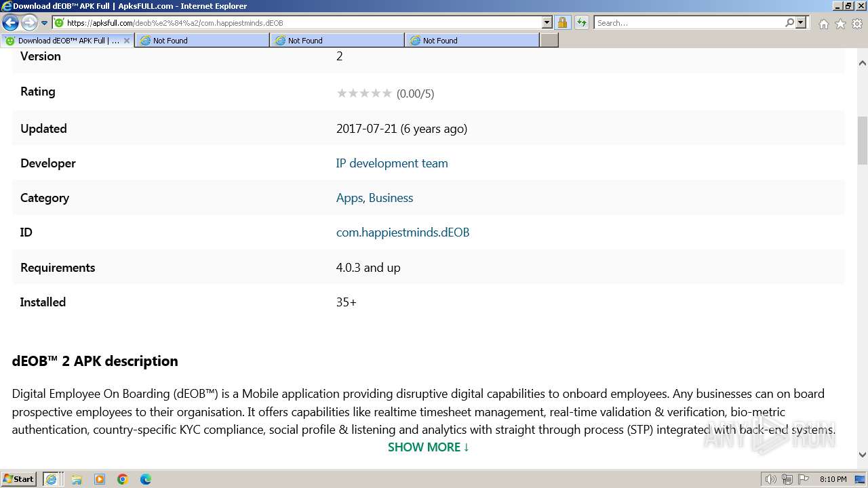Click the Internet Explorer title bar icon
Image resolution: width=868 pixels, height=488 pixels.
coord(7,6)
